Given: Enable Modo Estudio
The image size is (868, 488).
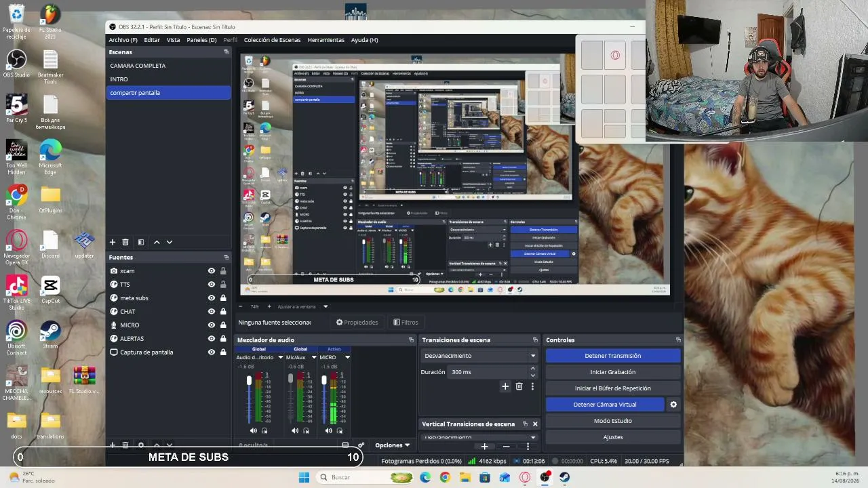Looking at the screenshot, I should click(x=613, y=421).
